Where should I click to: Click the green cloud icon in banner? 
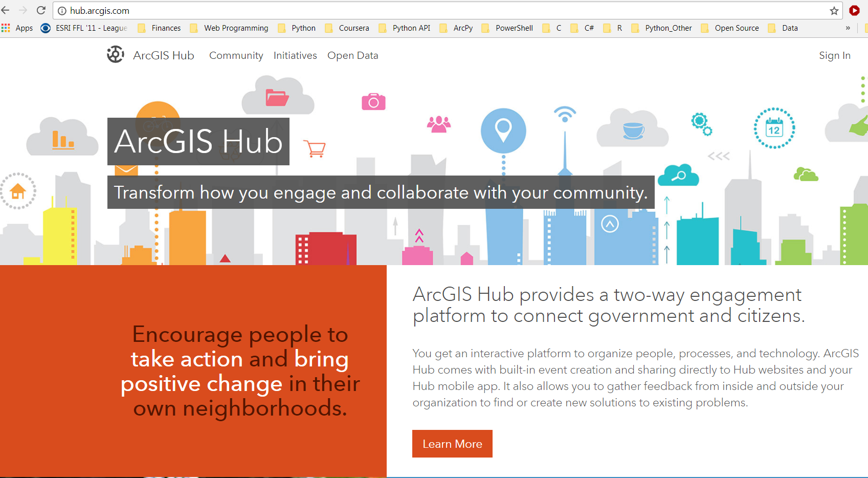[806, 174]
